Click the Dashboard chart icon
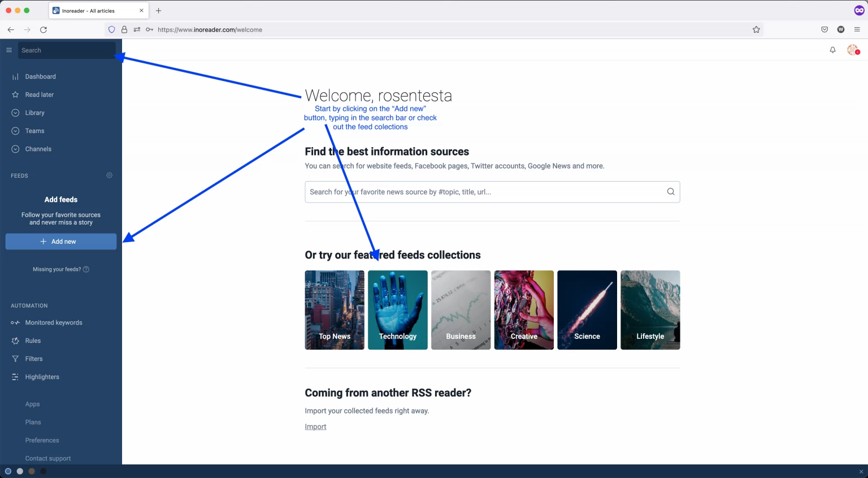Viewport: 868px width, 478px height. point(15,76)
